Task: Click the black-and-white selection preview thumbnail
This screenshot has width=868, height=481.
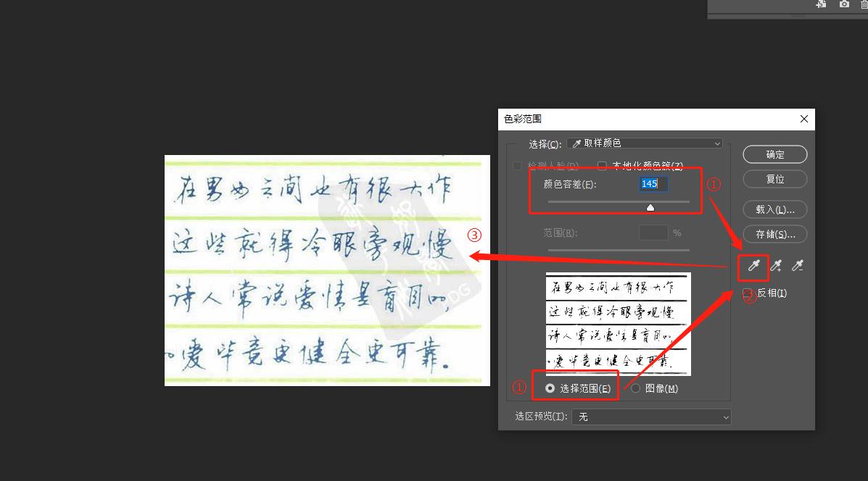Action: coord(618,324)
